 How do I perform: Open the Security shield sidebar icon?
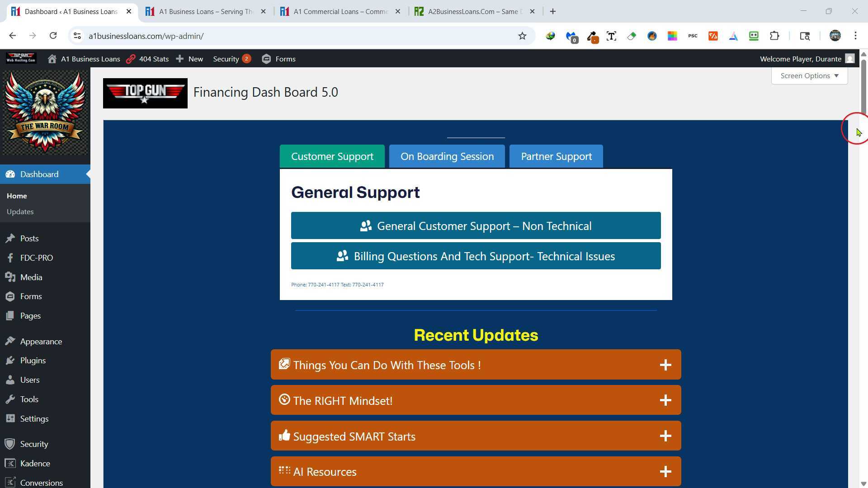point(11,444)
